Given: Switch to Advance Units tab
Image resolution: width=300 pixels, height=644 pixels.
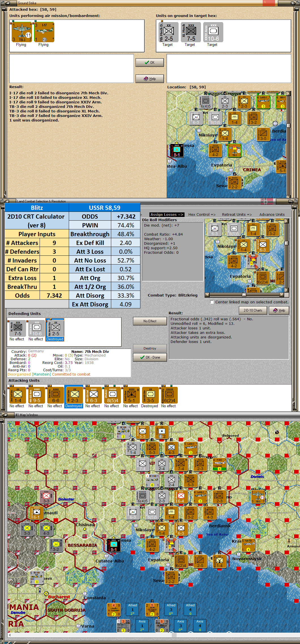Looking at the screenshot, I should tap(272, 215).
